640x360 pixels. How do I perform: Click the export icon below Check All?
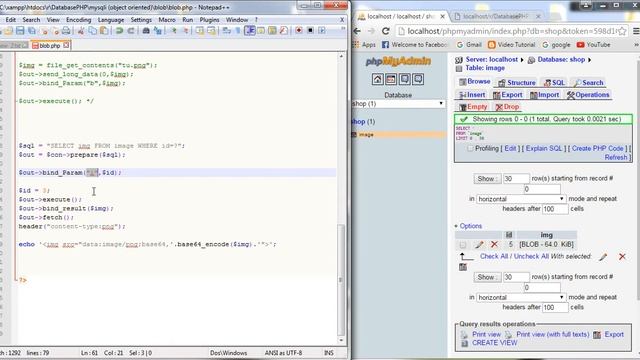tap(463, 267)
